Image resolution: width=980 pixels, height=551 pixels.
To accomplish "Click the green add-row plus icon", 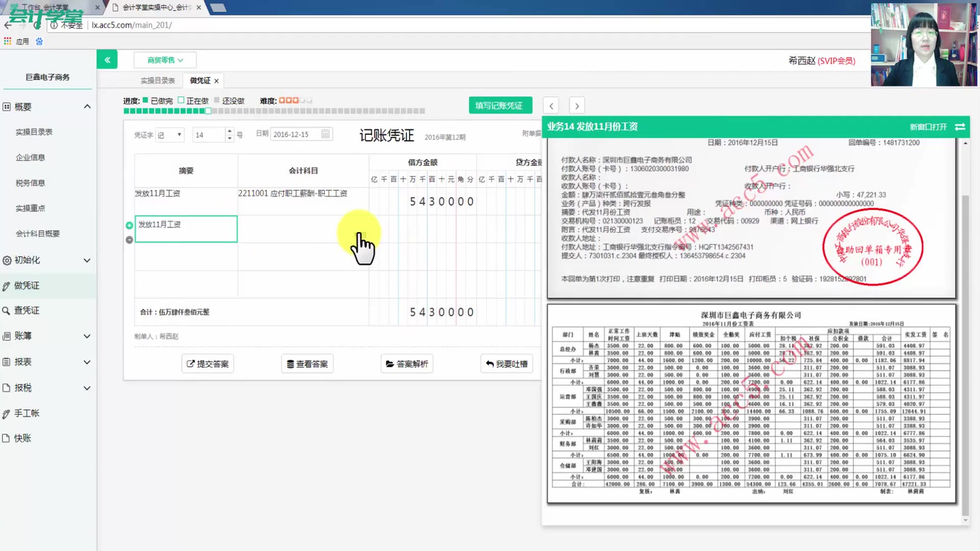I will coord(129,225).
